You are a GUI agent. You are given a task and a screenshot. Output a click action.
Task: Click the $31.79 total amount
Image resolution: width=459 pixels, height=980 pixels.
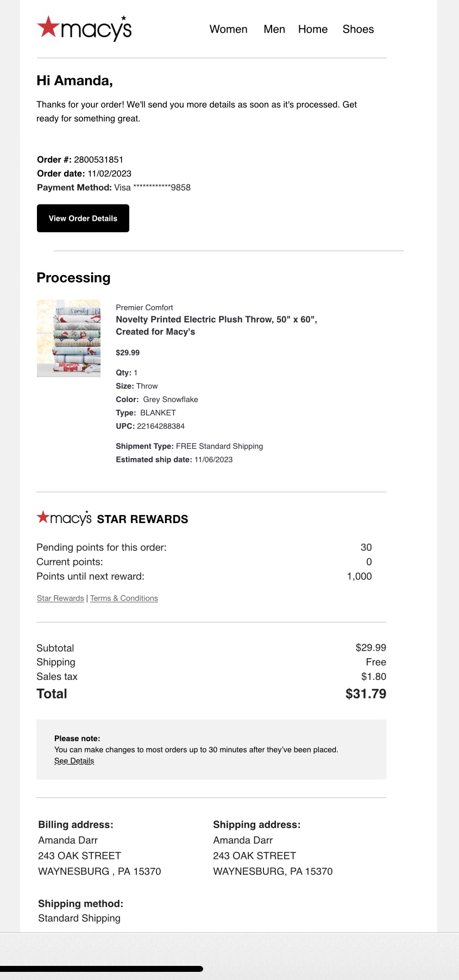[x=366, y=694]
